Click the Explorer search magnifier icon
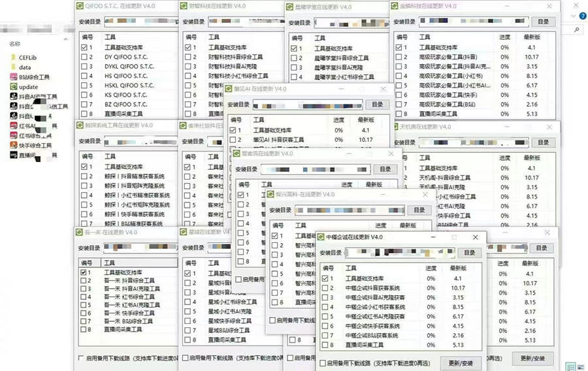 point(576,29)
